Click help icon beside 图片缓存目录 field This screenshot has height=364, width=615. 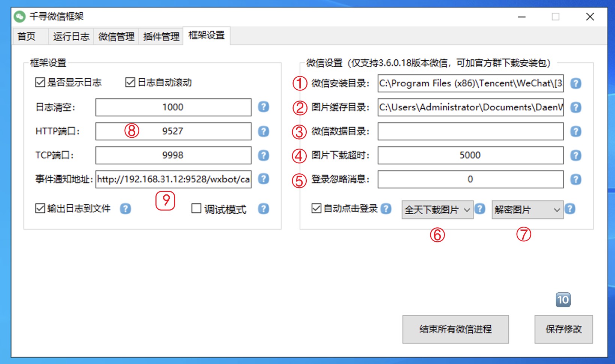576,107
